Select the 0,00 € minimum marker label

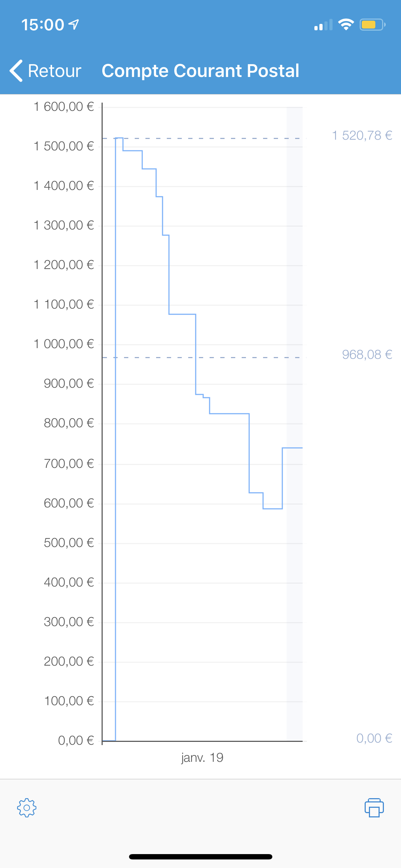click(x=374, y=738)
